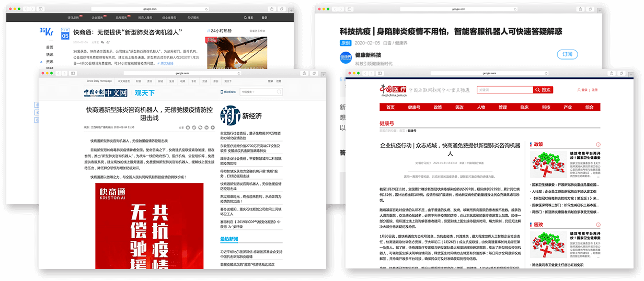Click 登录 on China Daily header

pos(271,81)
